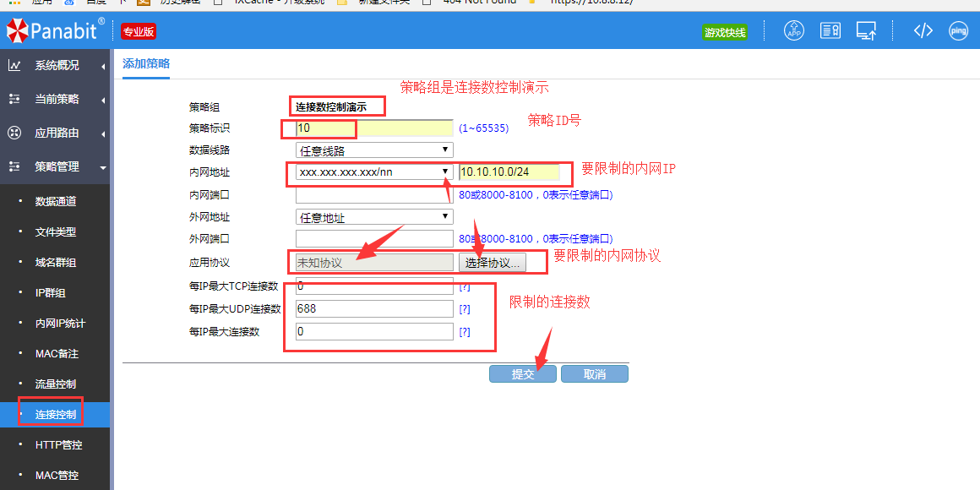980x490 pixels.
Task: Click the 每IP最大UDP连接数 input field
Action: pyautogui.click(x=374, y=308)
